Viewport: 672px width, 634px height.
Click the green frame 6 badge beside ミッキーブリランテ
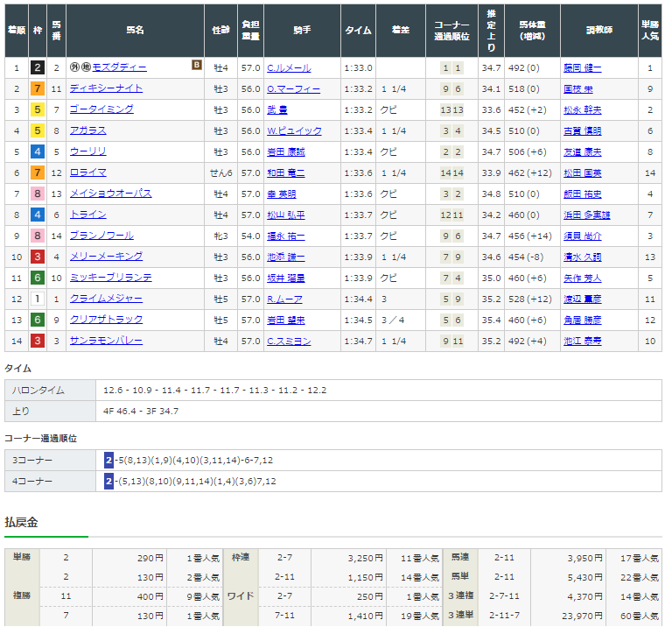coord(38,278)
